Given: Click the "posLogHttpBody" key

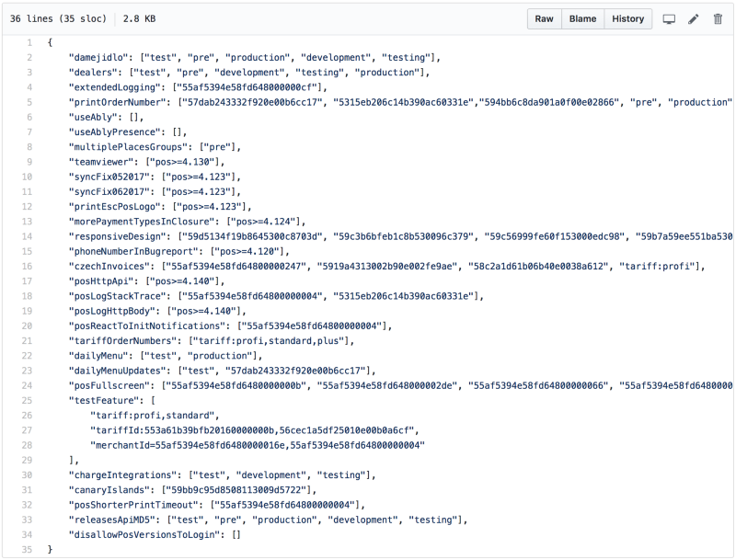Looking at the screenshot, I should pos(112,312).
